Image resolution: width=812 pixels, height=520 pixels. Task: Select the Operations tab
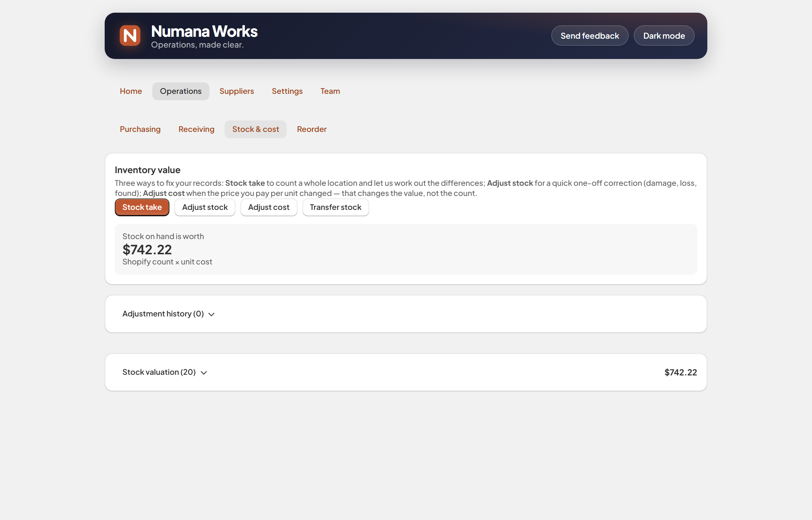click(181, 91)
